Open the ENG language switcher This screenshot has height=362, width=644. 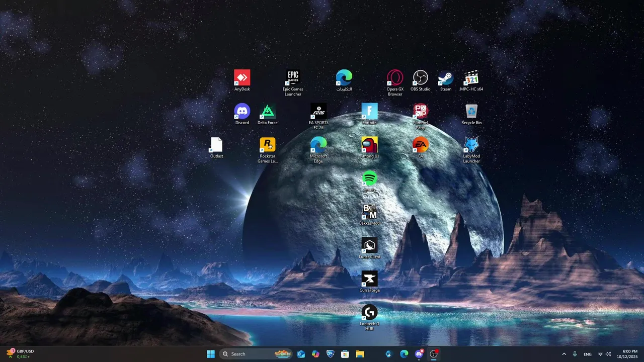[587, 354]
